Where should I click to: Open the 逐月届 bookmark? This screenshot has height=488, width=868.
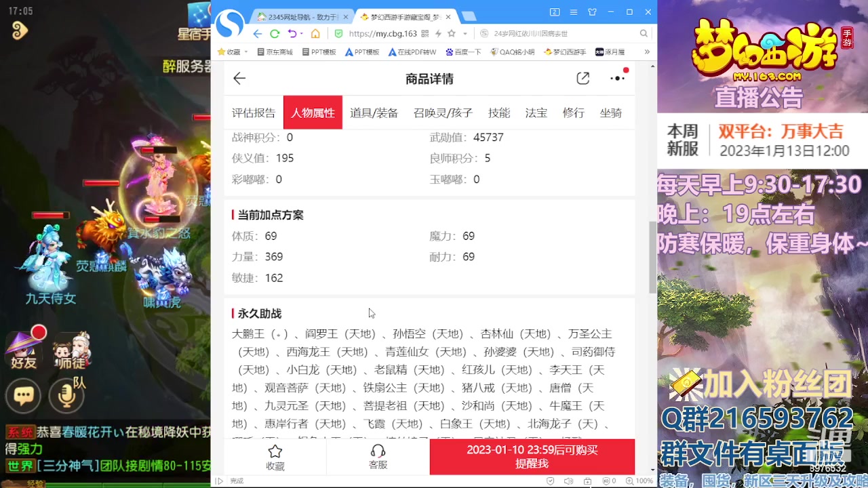610,52
